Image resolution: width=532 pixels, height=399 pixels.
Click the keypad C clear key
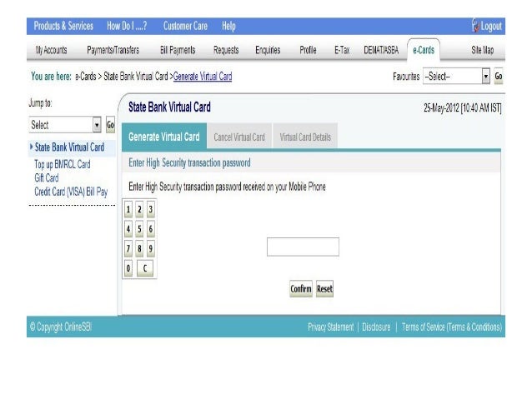click(145, 268)
